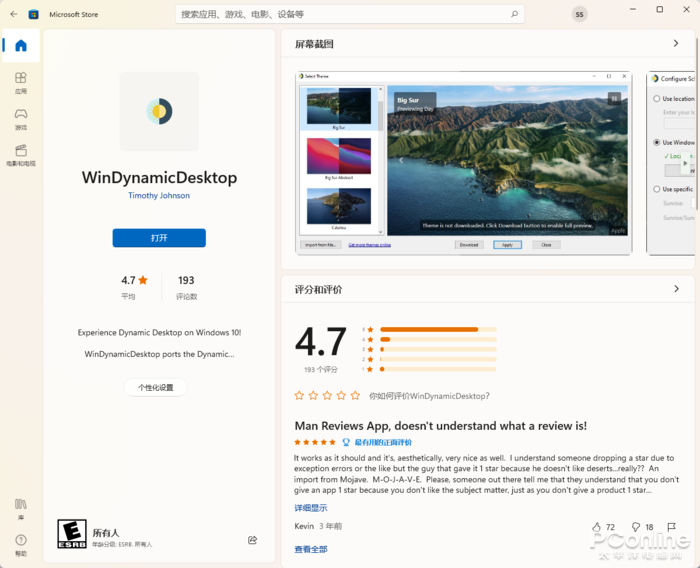The image size is (700, 568).
Task: Expand the Ratings and reviews (评分和评价) chevron
Action: [677, 289]
